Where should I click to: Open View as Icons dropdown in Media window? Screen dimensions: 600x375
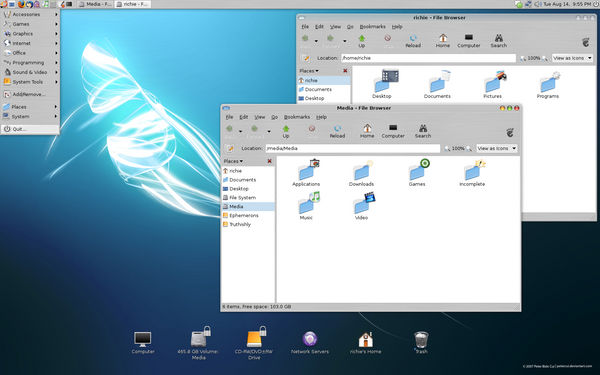[x=497, y=148]
